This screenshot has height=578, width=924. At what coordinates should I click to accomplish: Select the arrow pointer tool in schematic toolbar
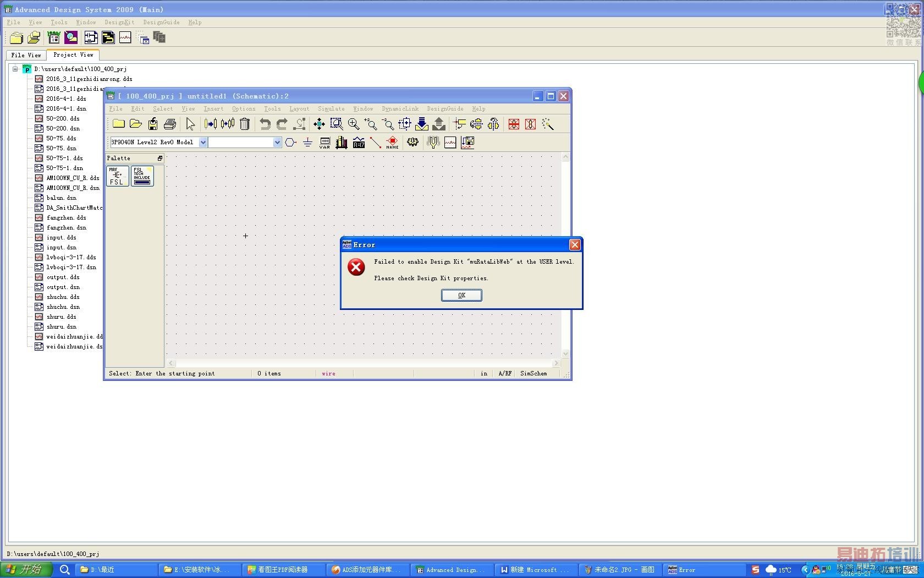pos(190,124)
